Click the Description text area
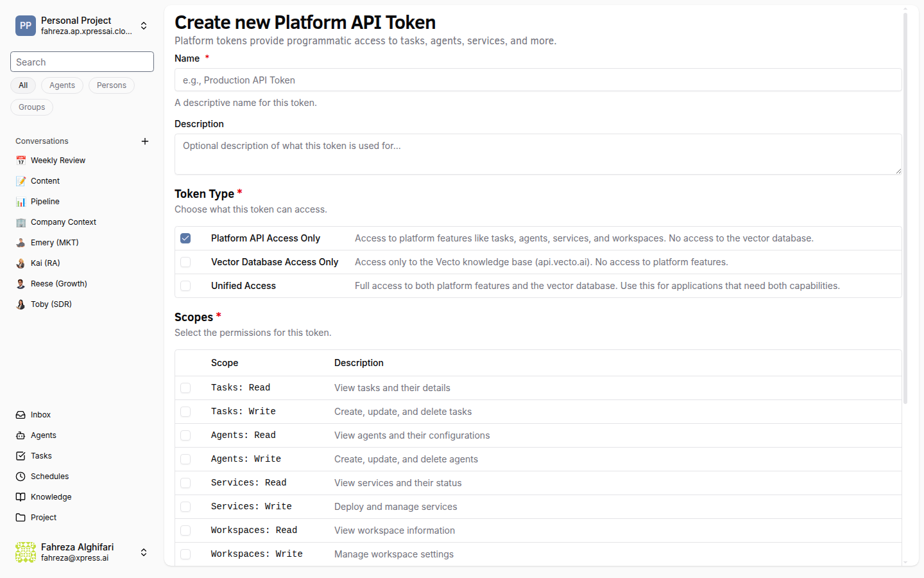This screenshot has height=578, width=924. pyautogui.click(x=538, y=154)
